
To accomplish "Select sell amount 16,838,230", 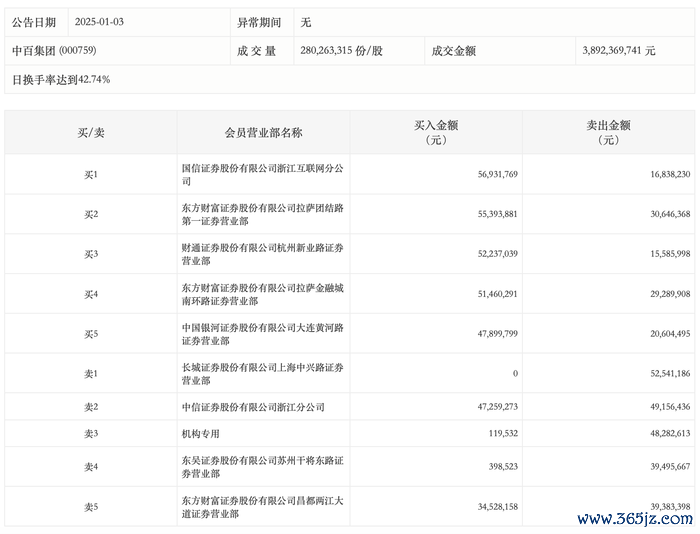I will (x=670, y=174).
